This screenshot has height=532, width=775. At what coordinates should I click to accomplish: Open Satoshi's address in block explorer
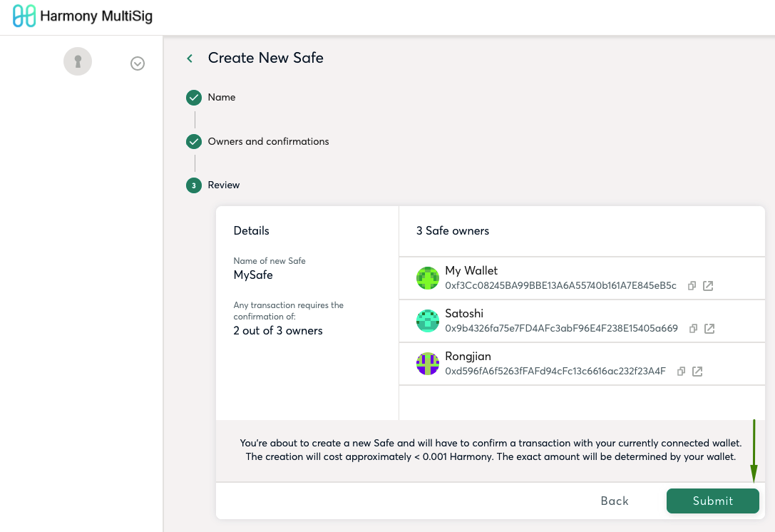click(x=709, y=329)
